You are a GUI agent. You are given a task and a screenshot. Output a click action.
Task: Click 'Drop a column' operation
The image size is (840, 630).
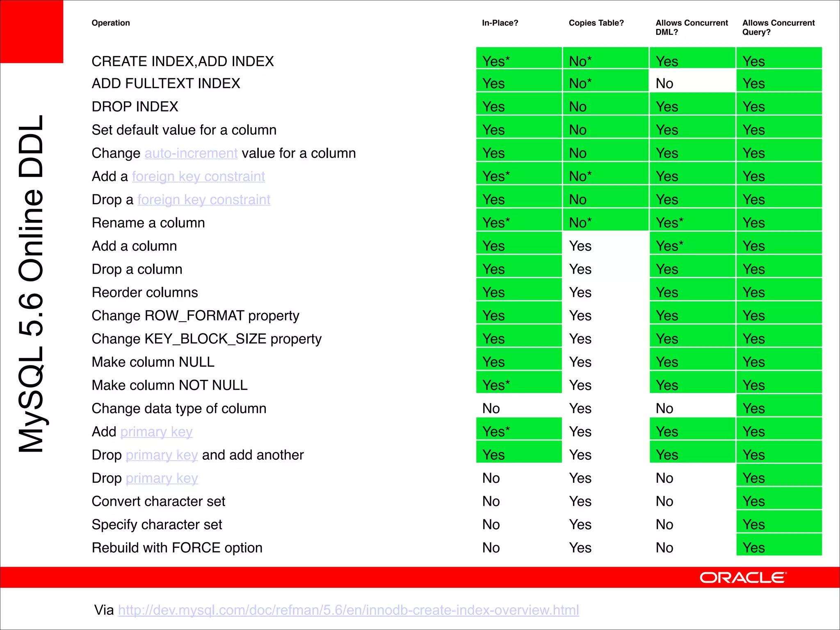pos(137,269)
